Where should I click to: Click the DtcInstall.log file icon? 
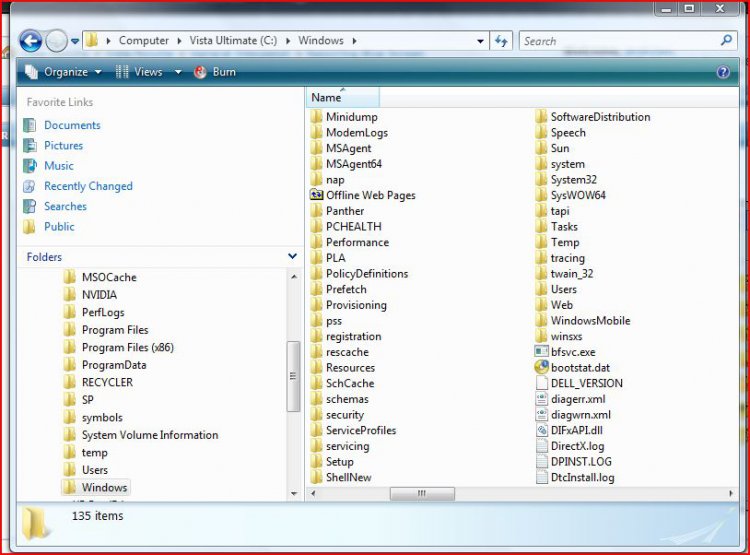point(541,477)
